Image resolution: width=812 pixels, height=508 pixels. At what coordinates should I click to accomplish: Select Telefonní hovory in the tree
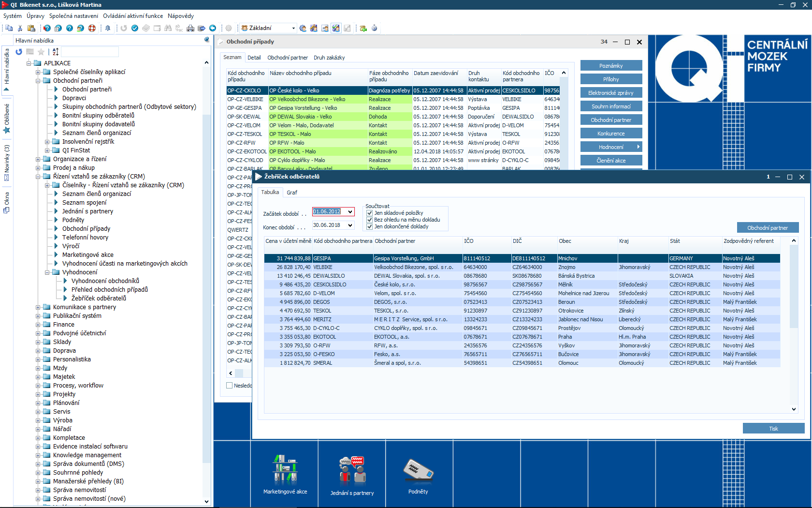click(x=85, y=238)
